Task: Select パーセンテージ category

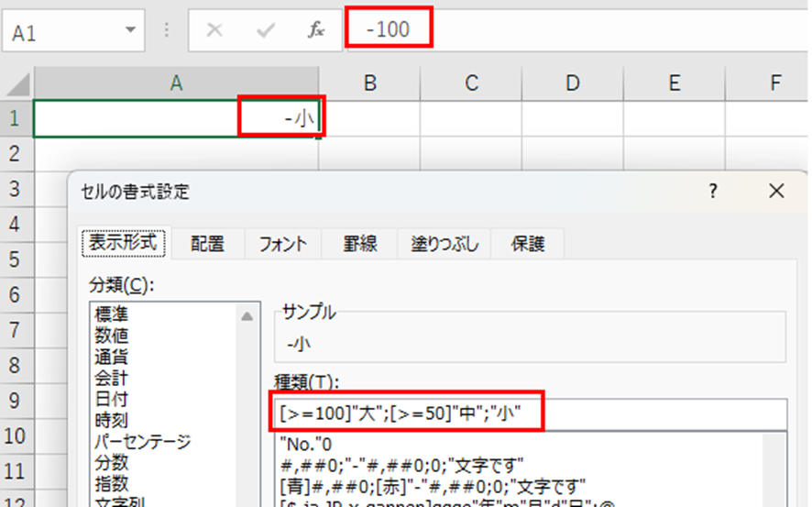Action: pyautogui.click(x=142, y=442)
